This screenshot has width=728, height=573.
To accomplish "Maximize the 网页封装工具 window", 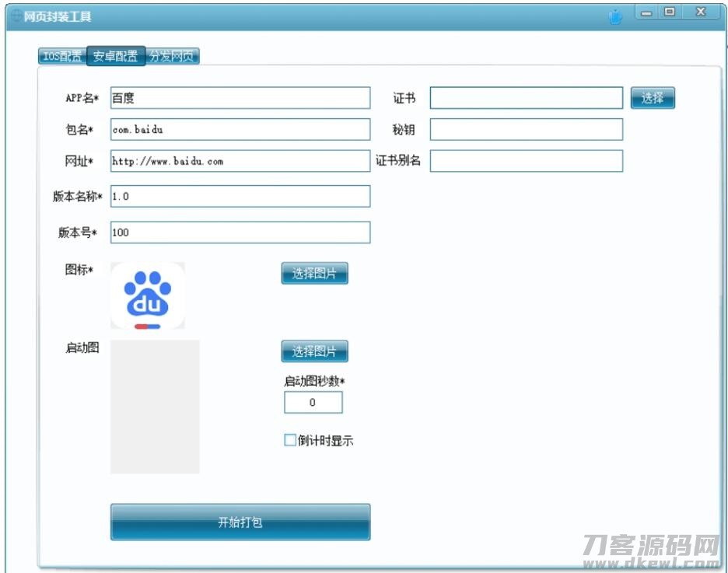I will tap(670, 12).
